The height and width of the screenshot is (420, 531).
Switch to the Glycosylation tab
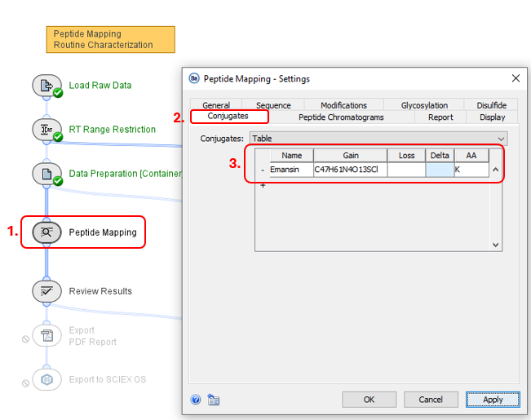[423, 105]
